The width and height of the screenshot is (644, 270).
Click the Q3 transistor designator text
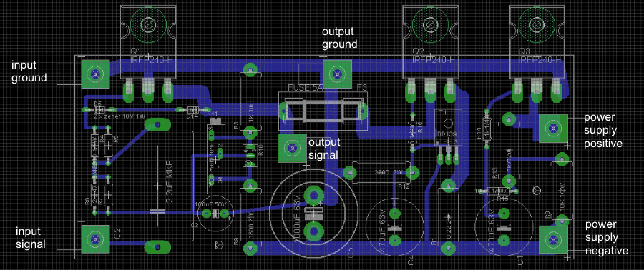pyautogui.click(x=525, y=51)
